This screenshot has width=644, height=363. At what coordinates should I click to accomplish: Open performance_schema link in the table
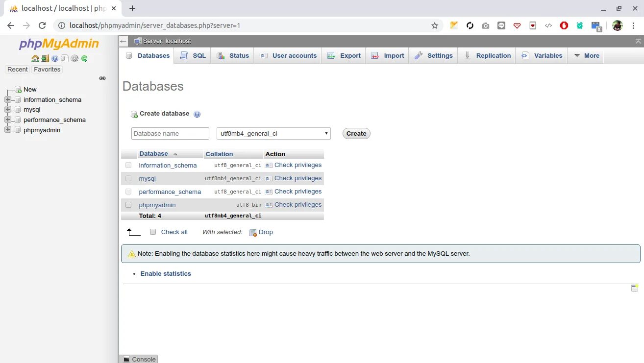coord(170,192)
